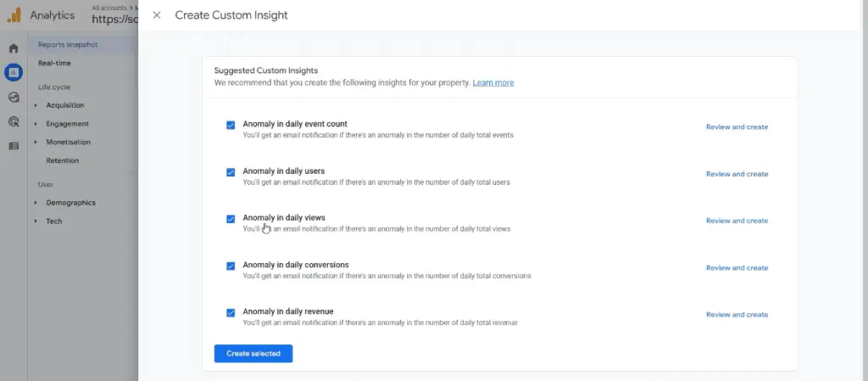The width and height of the screenshot is (868, 381).
Task: Click the property URL beginning 'https://'
Action: click(x=114, y=20)
